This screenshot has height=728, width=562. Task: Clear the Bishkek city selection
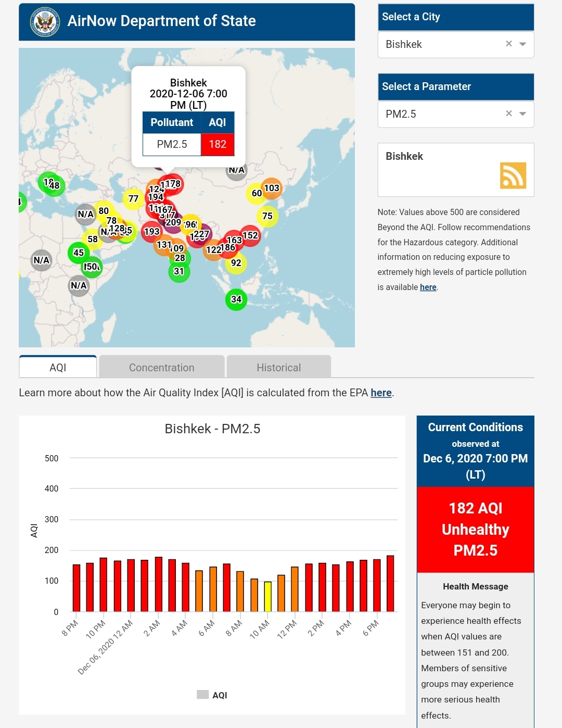[x=508, y=44]
